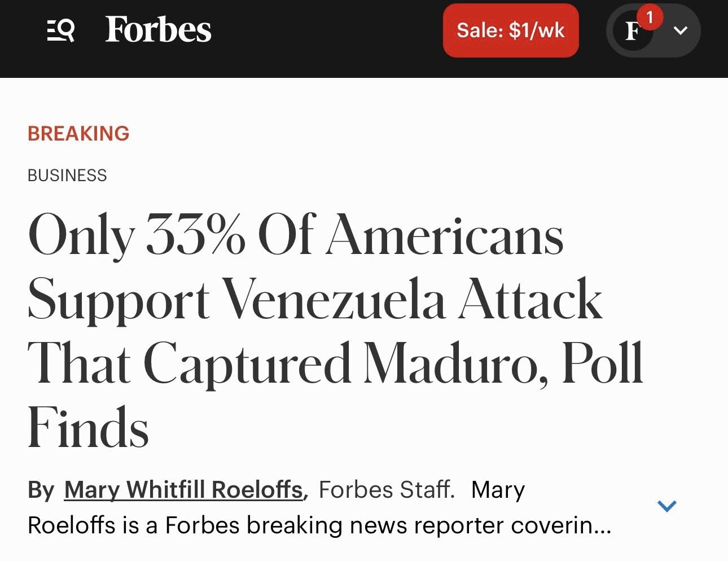Click the truncated author bio line
Image resolution: width=728 pixels, height=561 pixels.
click(319, 525)
